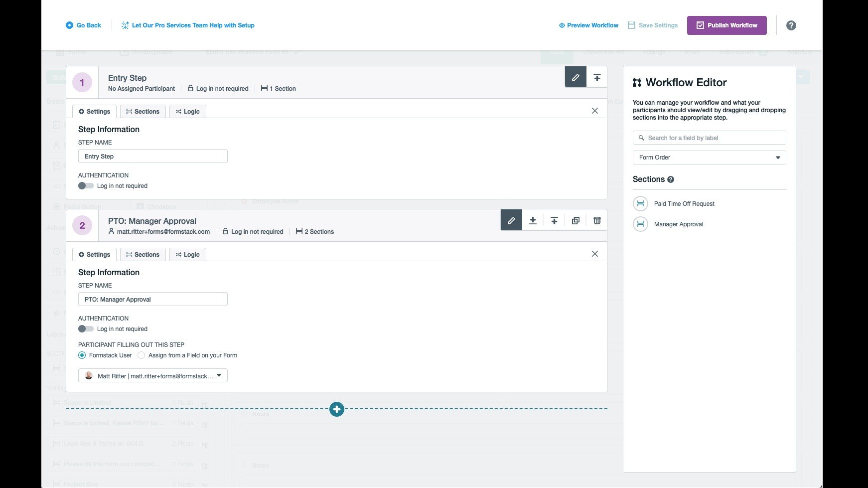Enable Log in required for Manager Approval step
Viewport: 868px width, 488px height.
tap(85, 328)
